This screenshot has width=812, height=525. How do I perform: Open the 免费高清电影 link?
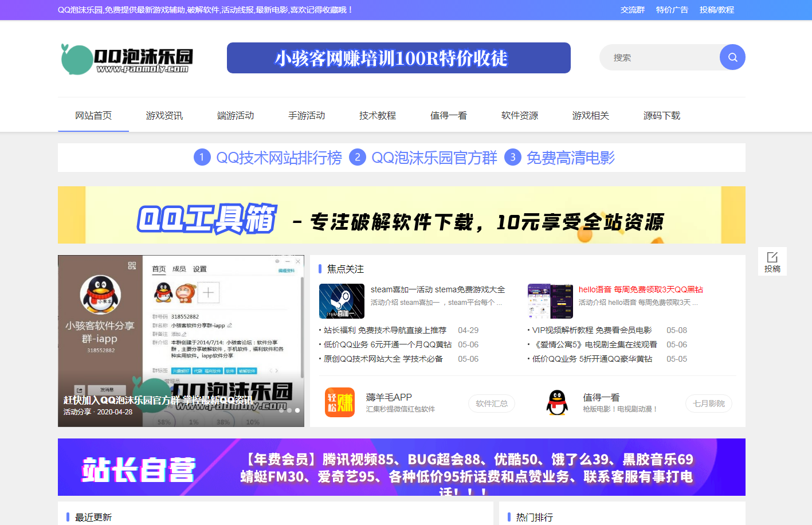pos(570,158)
